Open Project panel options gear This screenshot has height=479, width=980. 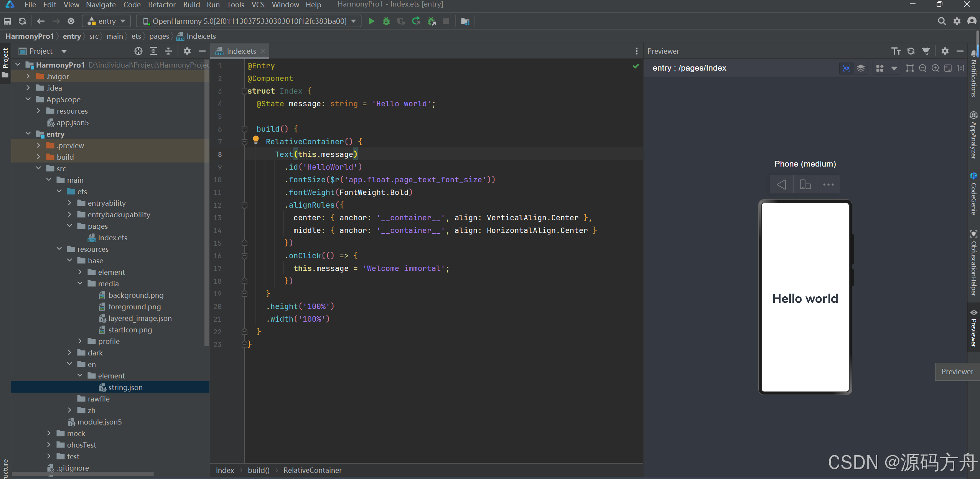[x=187, y=51]
